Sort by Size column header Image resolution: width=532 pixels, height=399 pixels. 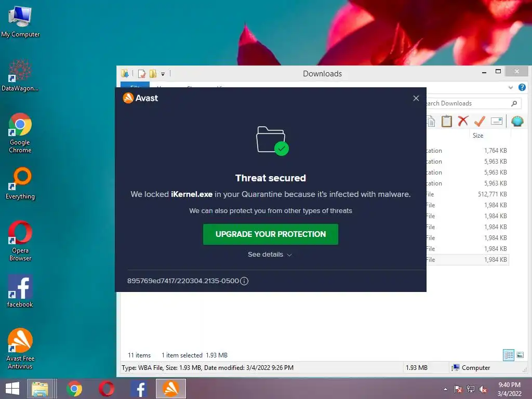[478, 136]
